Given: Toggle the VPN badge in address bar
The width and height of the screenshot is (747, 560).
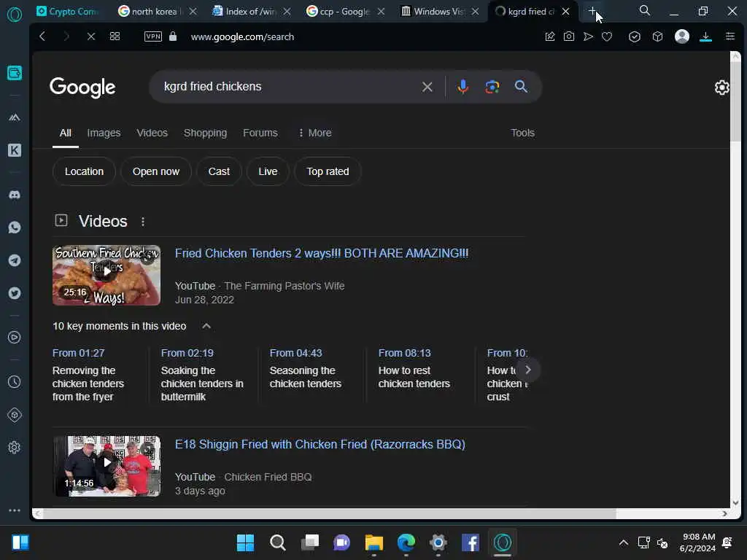Looking at the screenshot, I should [153, 36].
